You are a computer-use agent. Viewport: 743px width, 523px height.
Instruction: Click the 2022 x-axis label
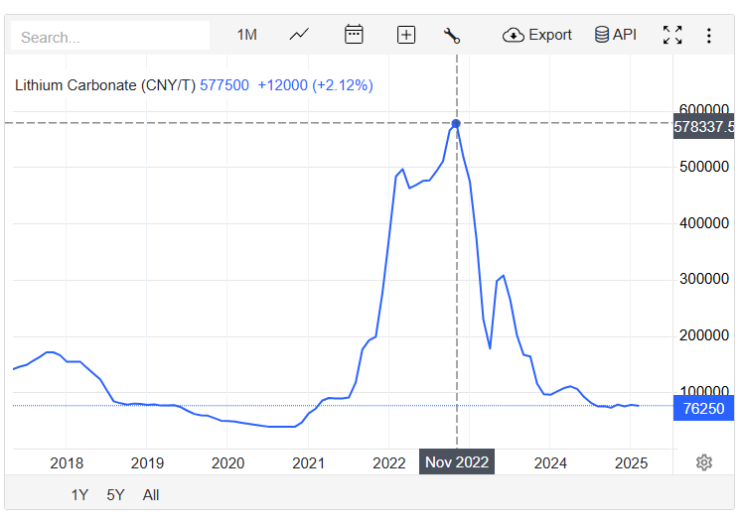pos(389,463)
